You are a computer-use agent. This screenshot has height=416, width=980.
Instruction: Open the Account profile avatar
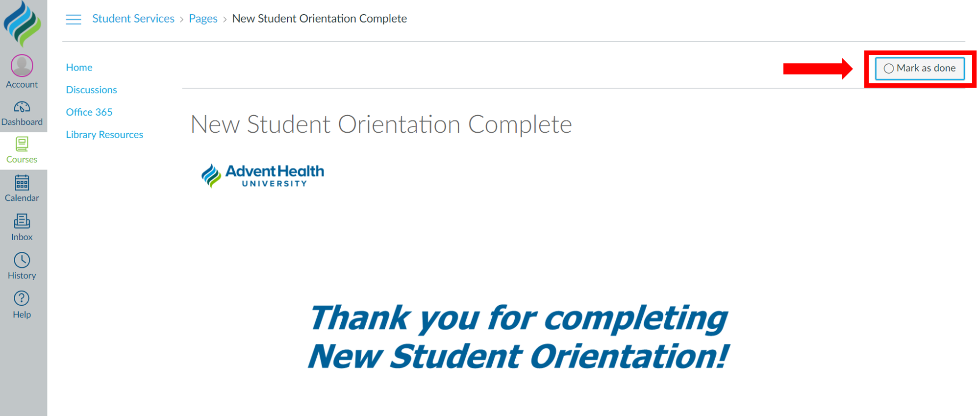pyautogui.click(x=22, y=66)
